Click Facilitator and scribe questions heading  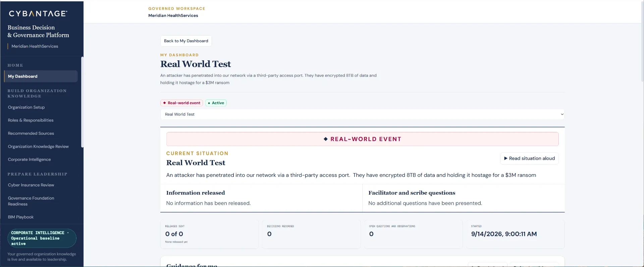[412, 193]
